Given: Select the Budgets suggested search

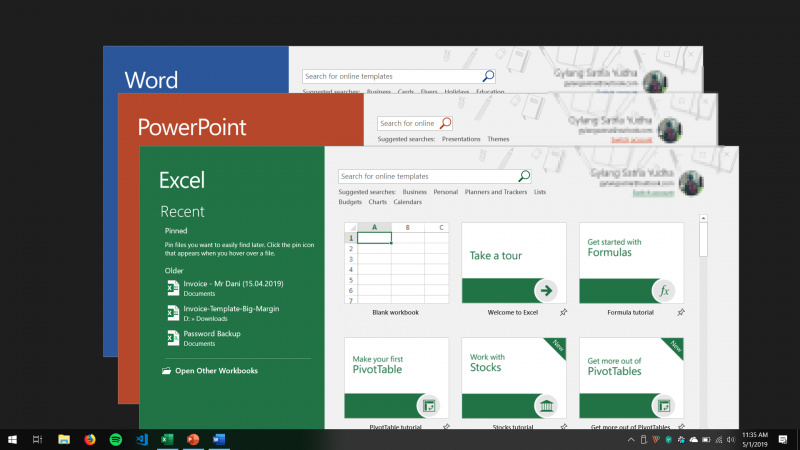Looking at the screenshot, I should (x=350, y=202).
